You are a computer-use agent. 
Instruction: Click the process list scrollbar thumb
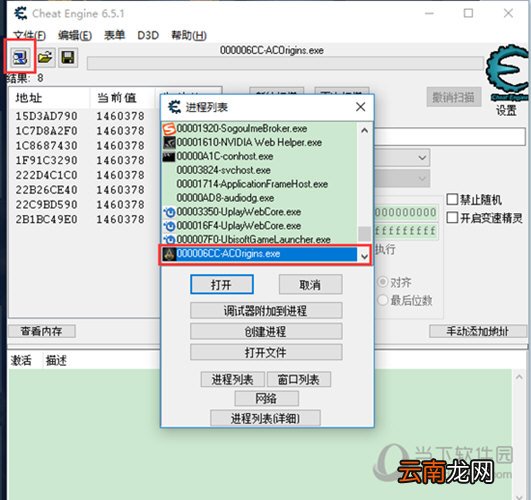click(364, 234)
